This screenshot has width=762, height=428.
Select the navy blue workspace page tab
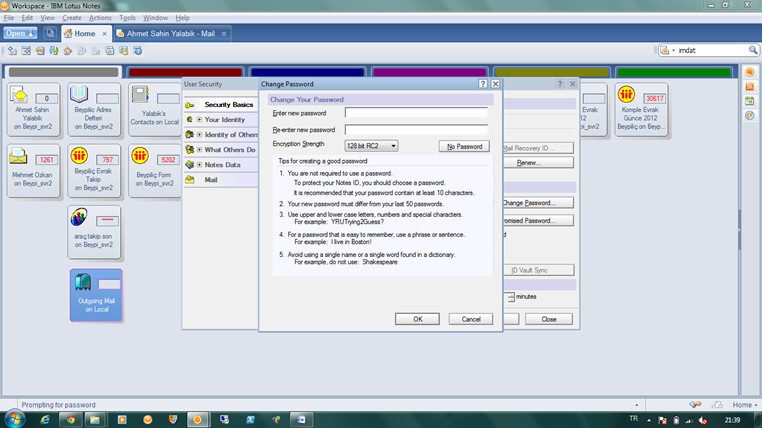tap(307, 72)
